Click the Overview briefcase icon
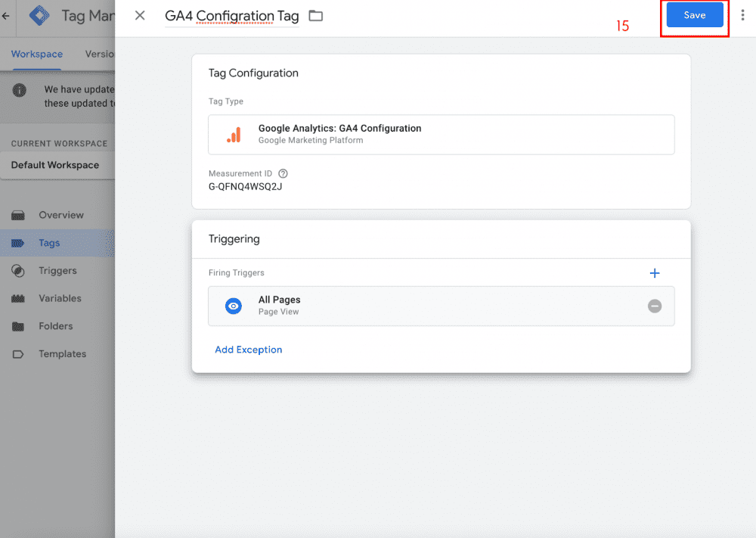Viewport: 756px width, 538px height. point(18,215)
